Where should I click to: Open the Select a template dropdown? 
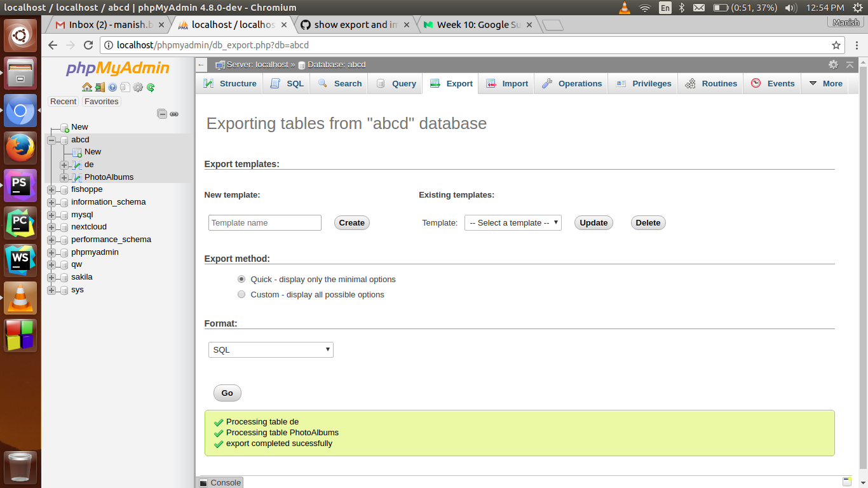pos(513,223)
